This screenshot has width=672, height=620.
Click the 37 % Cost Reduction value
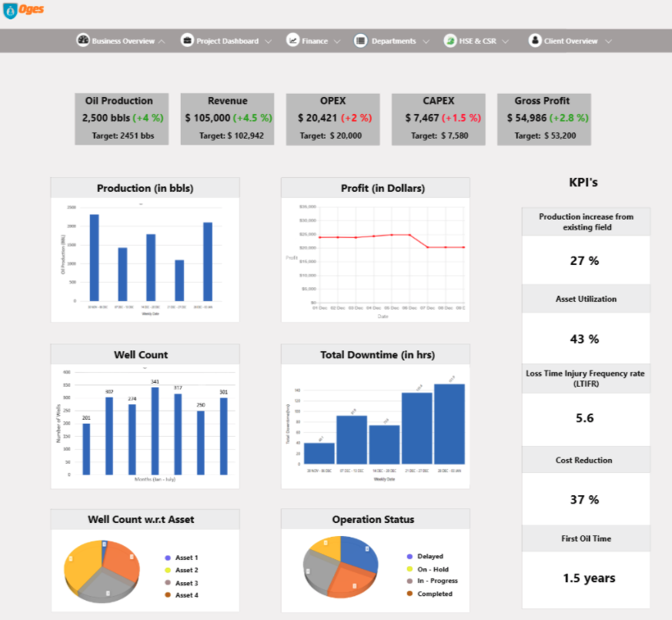584,500
